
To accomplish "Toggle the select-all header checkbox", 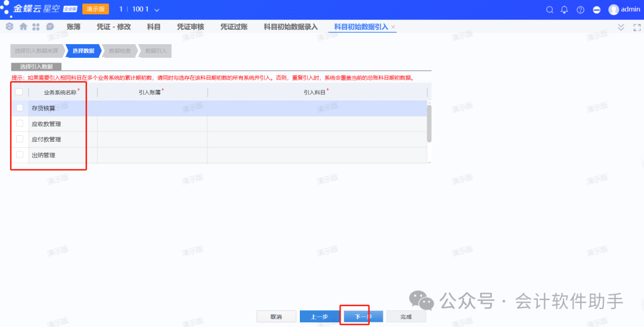I will 20,92.
